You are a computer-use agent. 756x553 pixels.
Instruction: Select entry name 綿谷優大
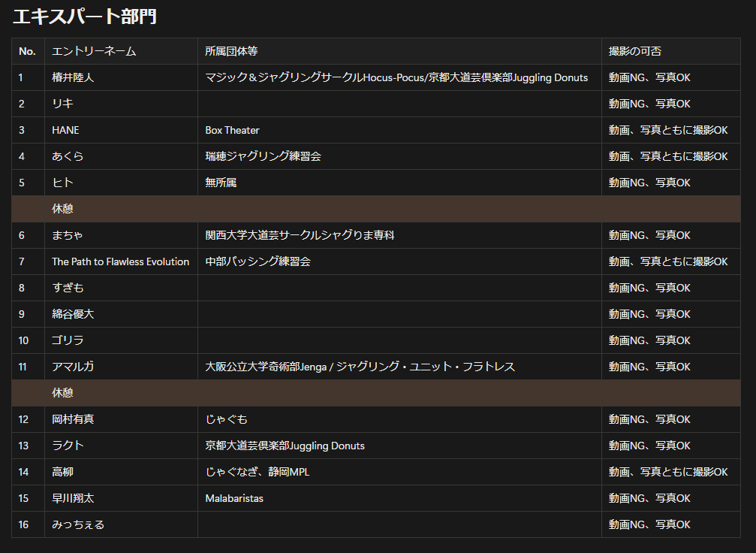73,314
